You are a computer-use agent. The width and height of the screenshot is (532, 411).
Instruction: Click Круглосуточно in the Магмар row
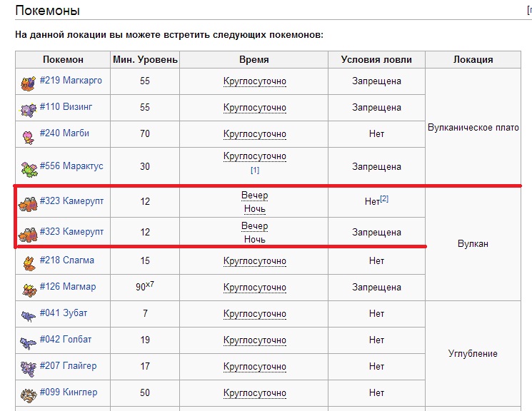(x=255, y=288)
